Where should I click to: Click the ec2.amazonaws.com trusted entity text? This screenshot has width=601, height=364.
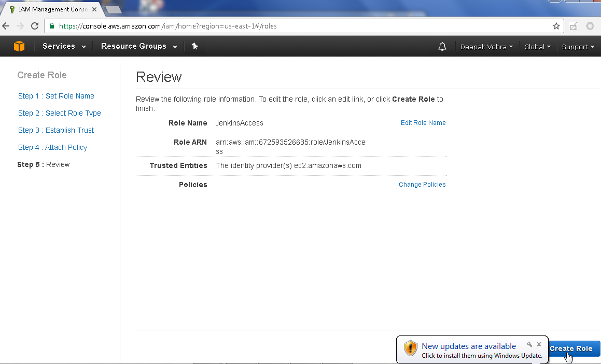328,165
